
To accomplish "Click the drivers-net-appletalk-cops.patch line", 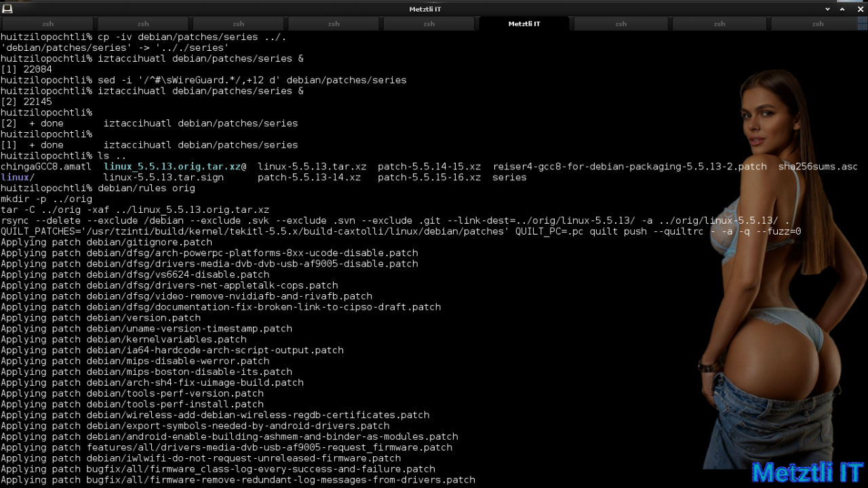I will click(x=169, y=285).
